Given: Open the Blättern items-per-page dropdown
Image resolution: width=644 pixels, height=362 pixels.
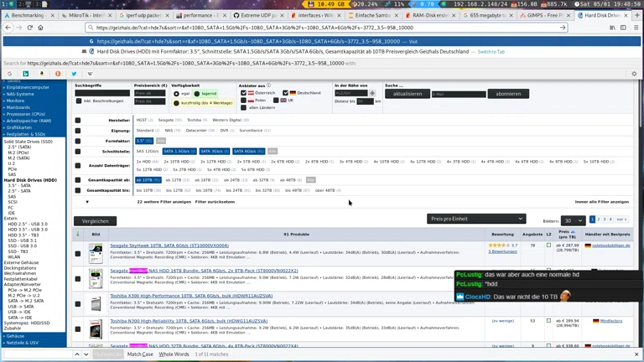Looking at the screenshot, I should point(574,220).
